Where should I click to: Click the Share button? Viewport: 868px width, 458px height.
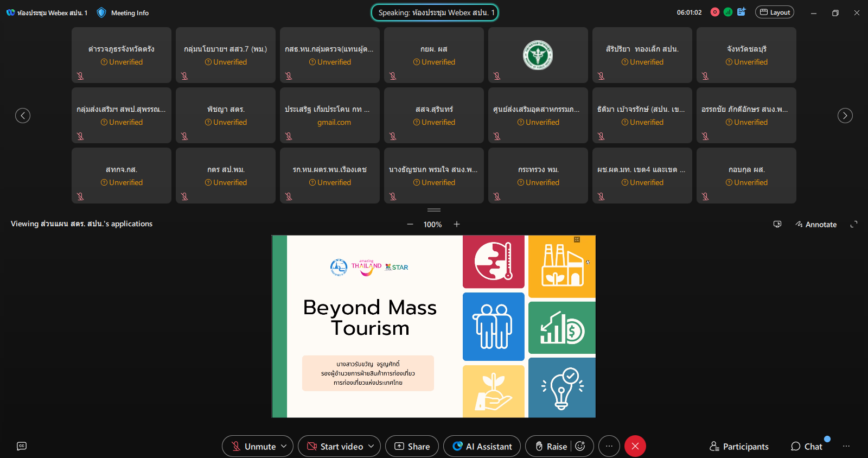point(412,446)
